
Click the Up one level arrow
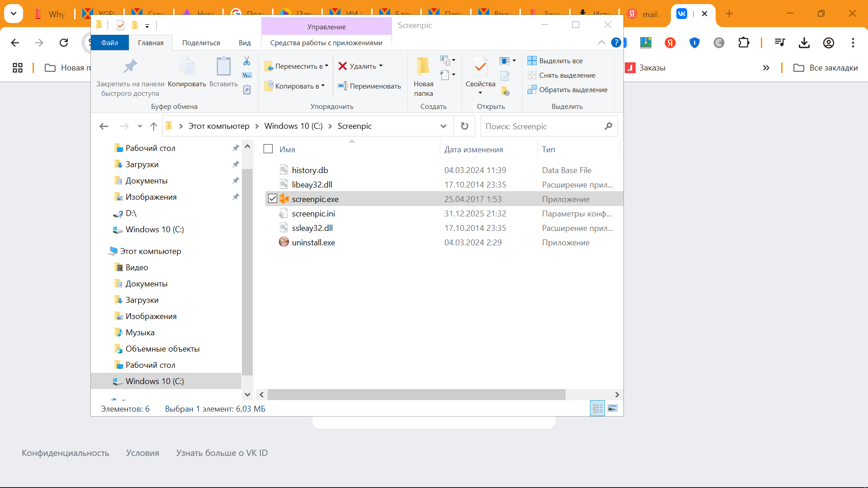coord(154,127)
